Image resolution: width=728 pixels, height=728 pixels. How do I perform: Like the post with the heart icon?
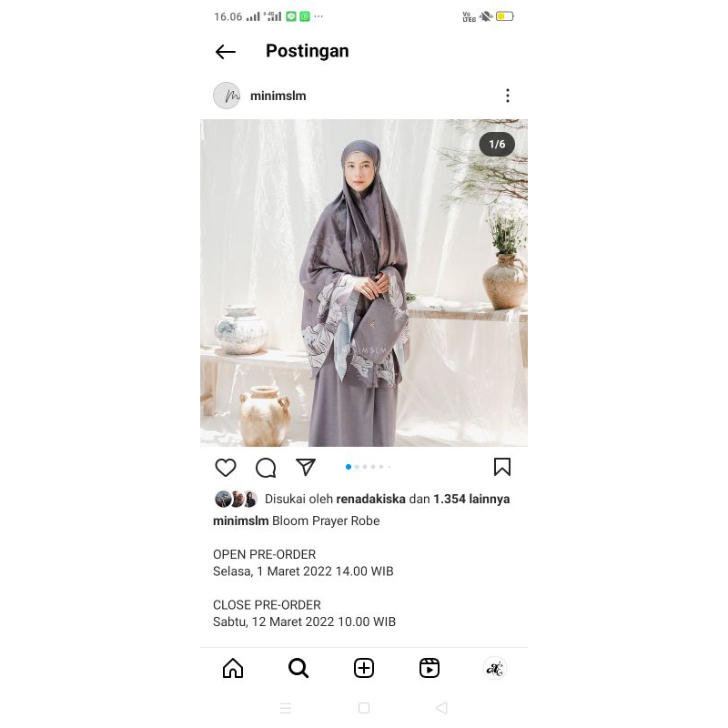pos(226,468)
